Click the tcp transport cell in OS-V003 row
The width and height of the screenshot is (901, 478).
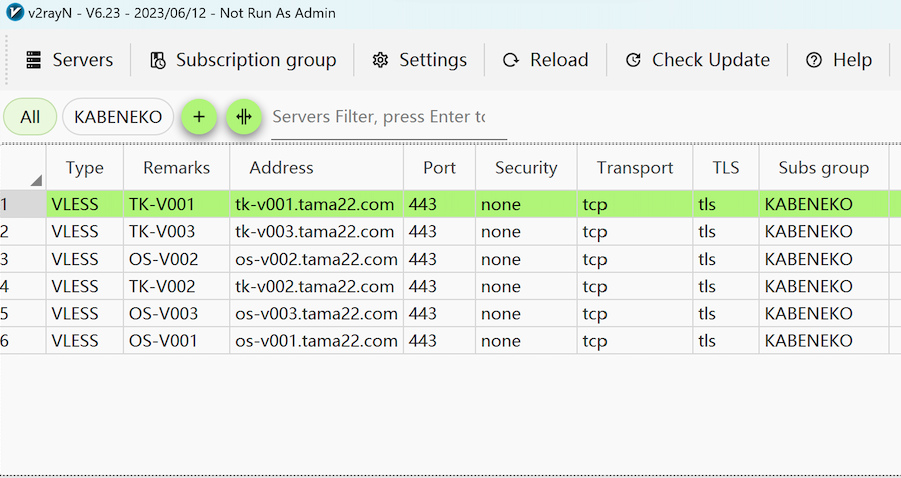(x=635, y=314)
